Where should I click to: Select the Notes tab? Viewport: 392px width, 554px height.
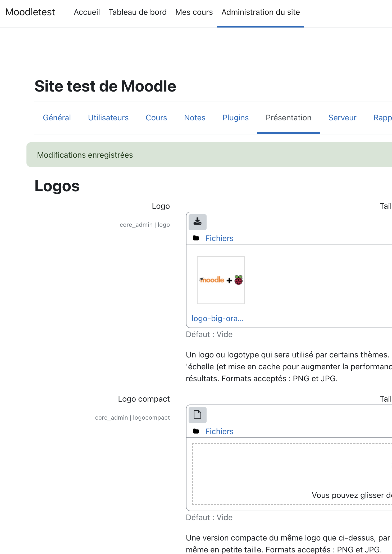[195, 118]
